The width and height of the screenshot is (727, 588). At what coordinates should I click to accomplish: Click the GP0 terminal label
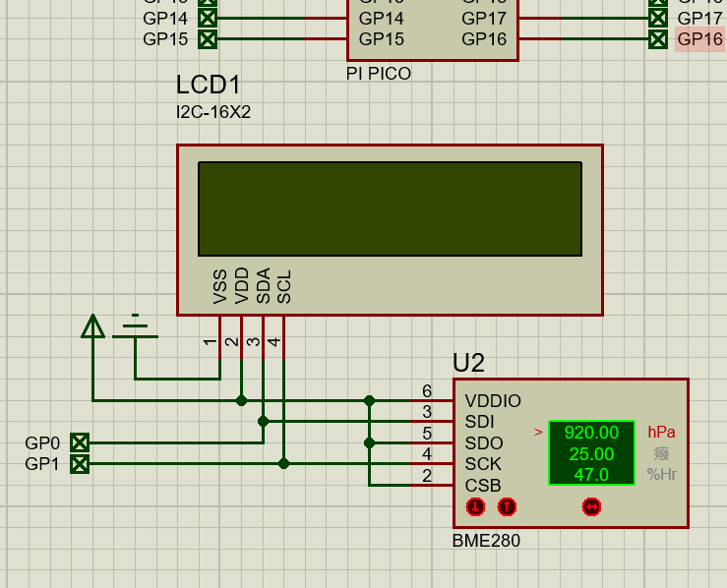tap(42, 443)
